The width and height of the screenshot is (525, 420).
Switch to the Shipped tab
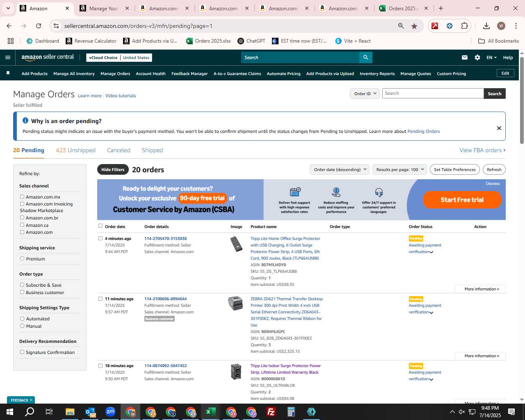152,150
